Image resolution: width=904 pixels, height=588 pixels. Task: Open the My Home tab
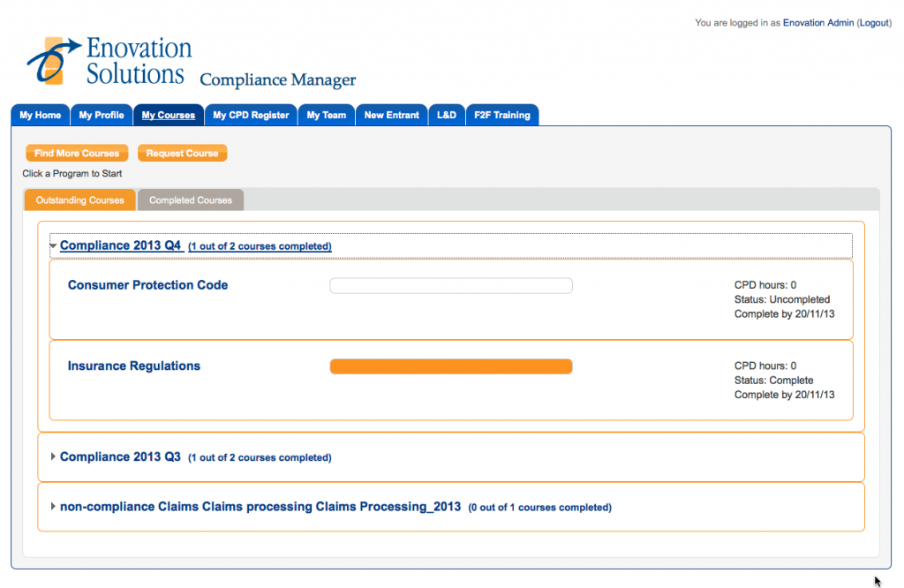tap(41, 115)
